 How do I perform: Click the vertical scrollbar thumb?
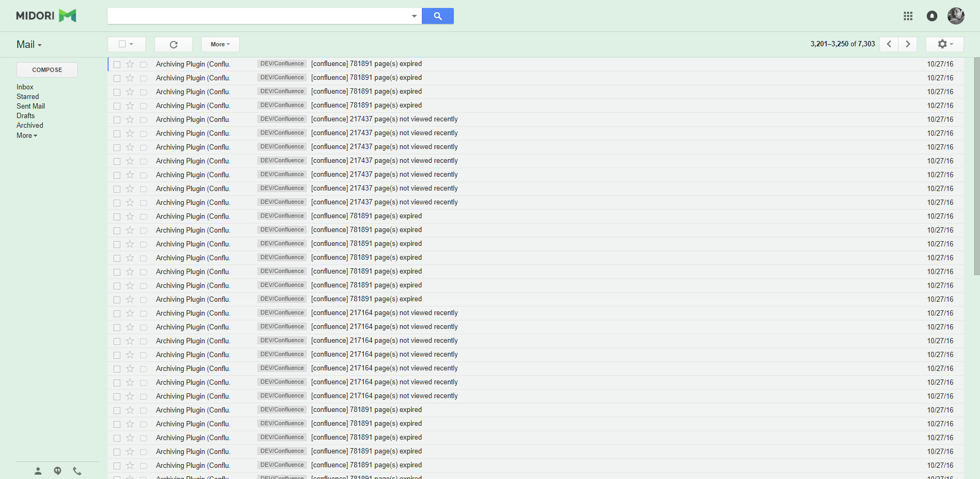pyautogui.click(x=977, y=166)
